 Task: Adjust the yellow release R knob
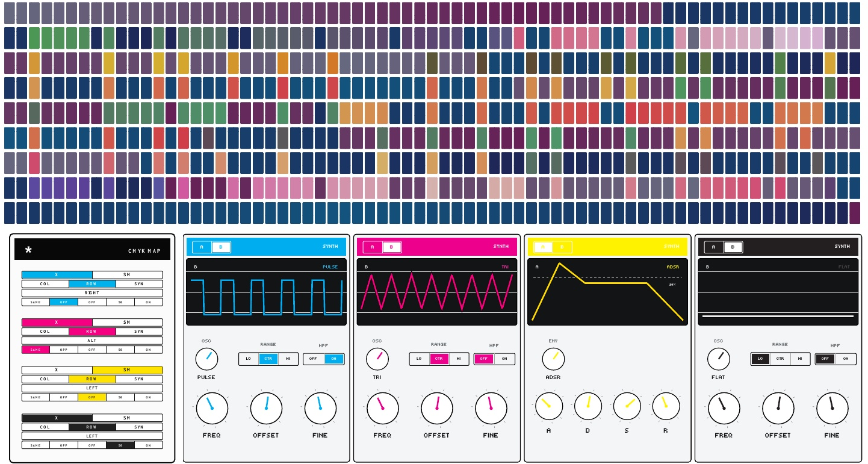point(666,406)
